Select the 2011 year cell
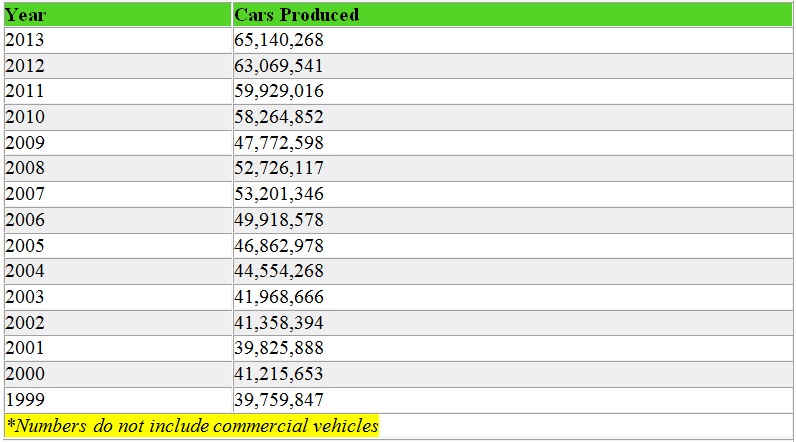 click(x=25, y=91)
